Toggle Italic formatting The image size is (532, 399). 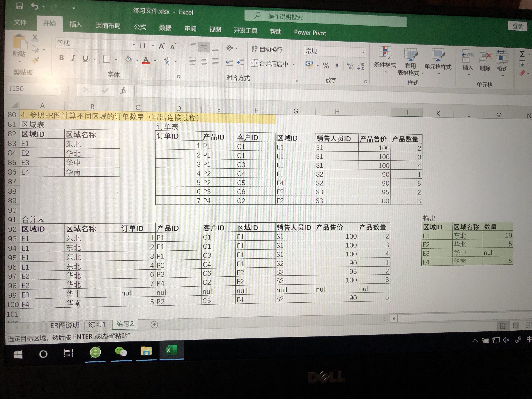pos(73,58)
